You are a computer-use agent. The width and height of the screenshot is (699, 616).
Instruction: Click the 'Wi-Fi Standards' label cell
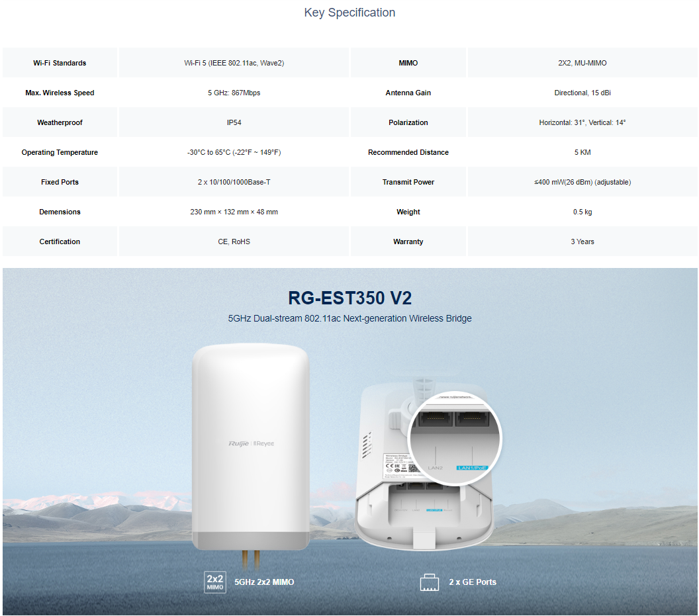(60, 63)
